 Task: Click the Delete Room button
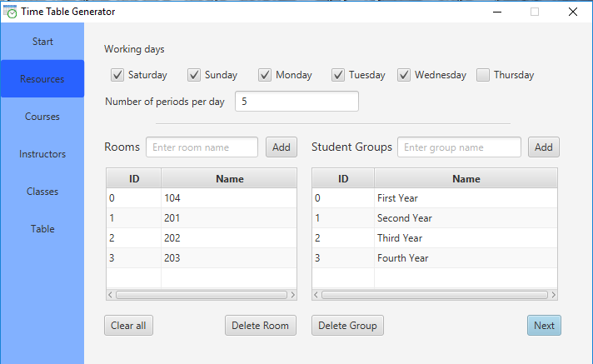[x=261, y=326]
